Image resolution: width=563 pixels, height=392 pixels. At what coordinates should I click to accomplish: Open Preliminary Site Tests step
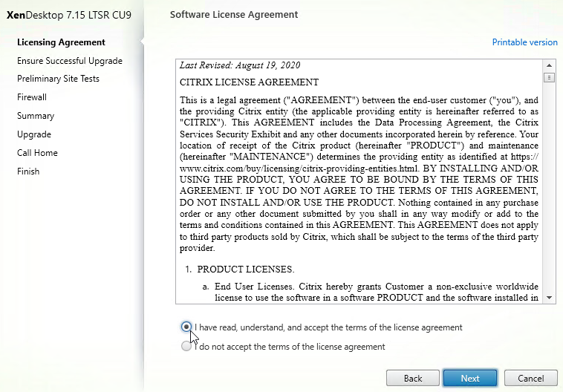(58, 79)
